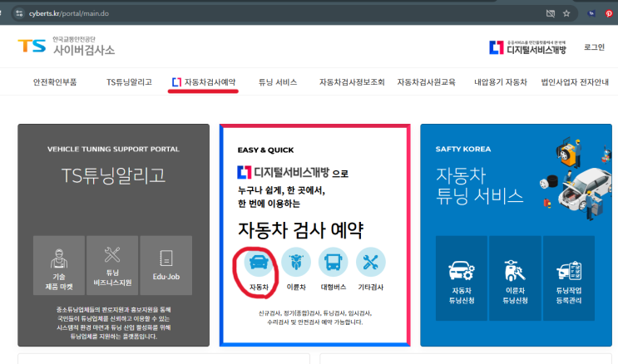Bookmark this page with the star icon

[x=566, y=13]
